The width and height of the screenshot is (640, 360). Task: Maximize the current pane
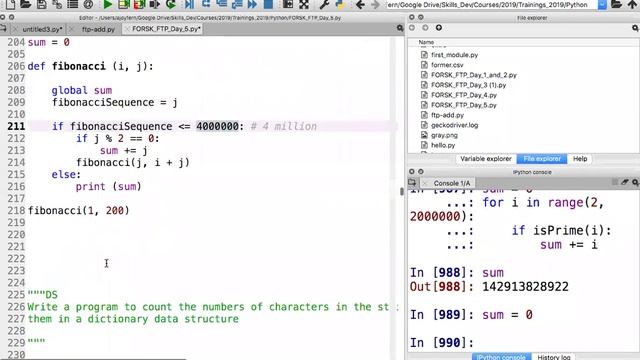(x=288, y=4)
